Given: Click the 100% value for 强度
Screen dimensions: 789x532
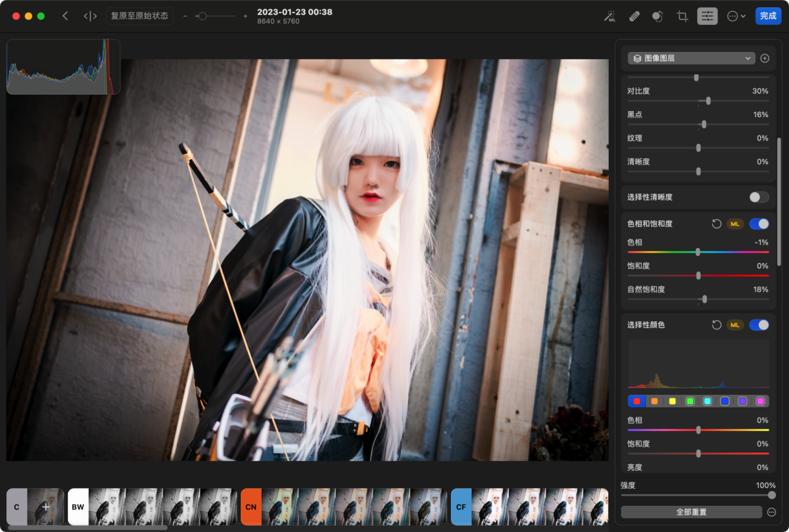Looking at the screenshot, I should [x=766, y=485].
